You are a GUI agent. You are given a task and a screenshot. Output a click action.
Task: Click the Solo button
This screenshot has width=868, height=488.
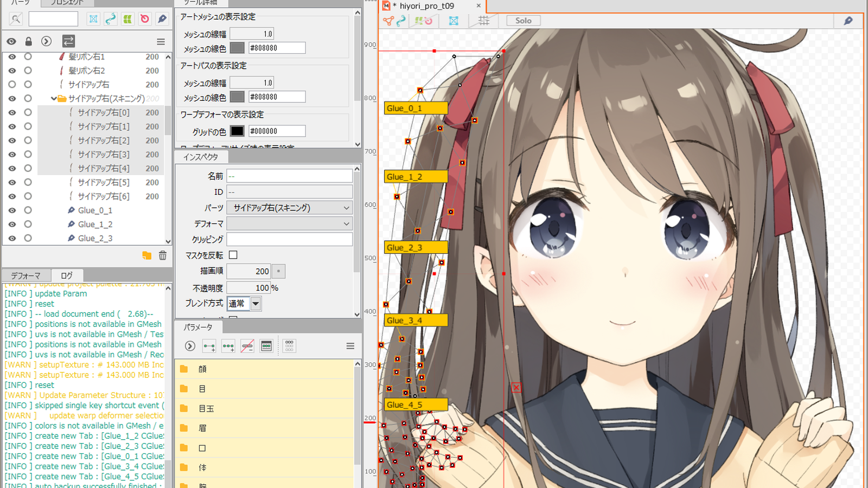click(524, 21)
